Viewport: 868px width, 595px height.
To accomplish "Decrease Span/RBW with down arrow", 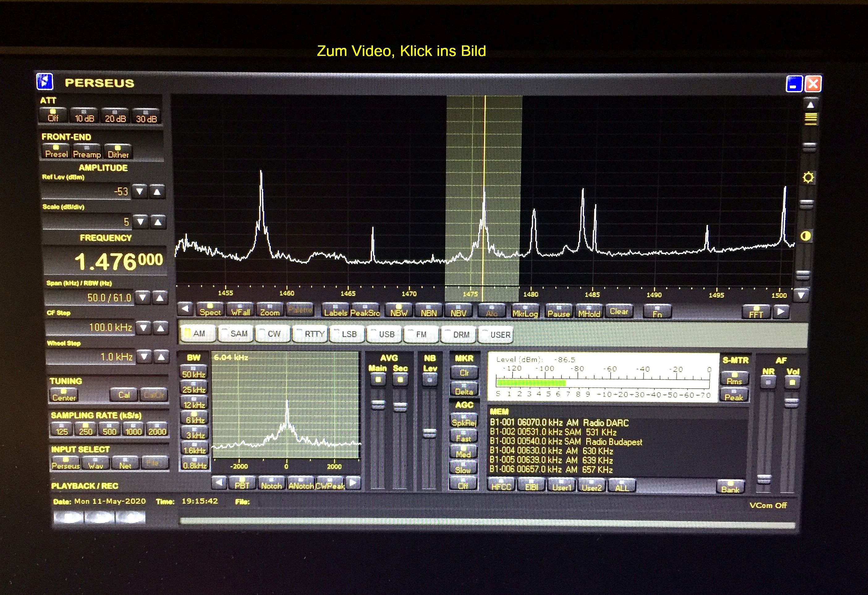I will tap(143, 297).
